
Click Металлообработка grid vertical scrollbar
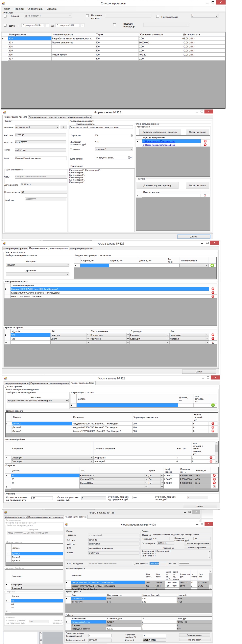click(217, 452)
